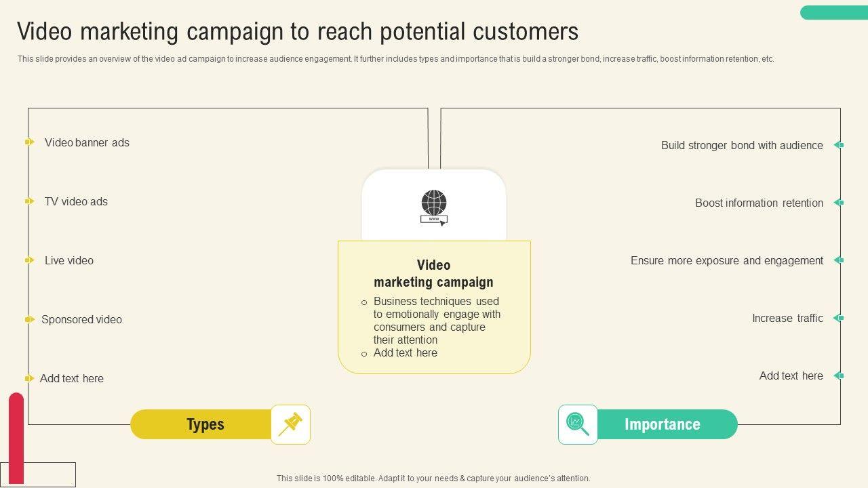868x488 pixels.
Task: Click the yellow pushpin icon
Action: point(291,425)
